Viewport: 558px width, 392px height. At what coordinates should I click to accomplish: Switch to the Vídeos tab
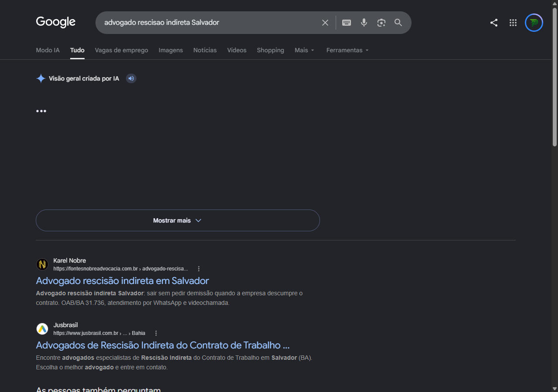237,50
